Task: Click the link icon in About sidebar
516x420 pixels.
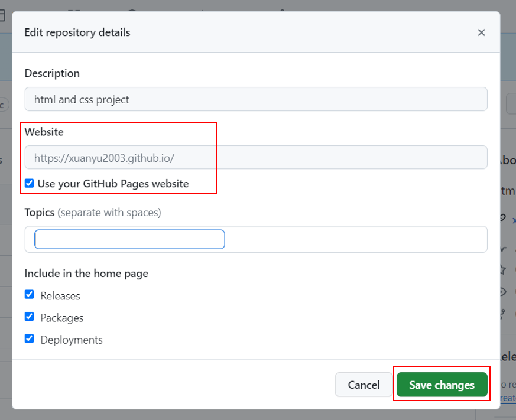Action: click(504, 218)
